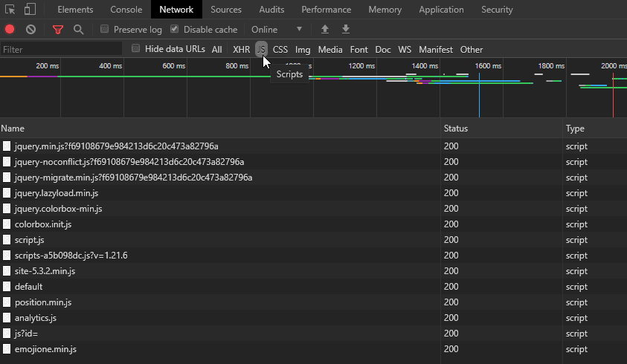Filter requests by XHR type
The width and height of the screenshot is (627, 364).
pos(241,50)
